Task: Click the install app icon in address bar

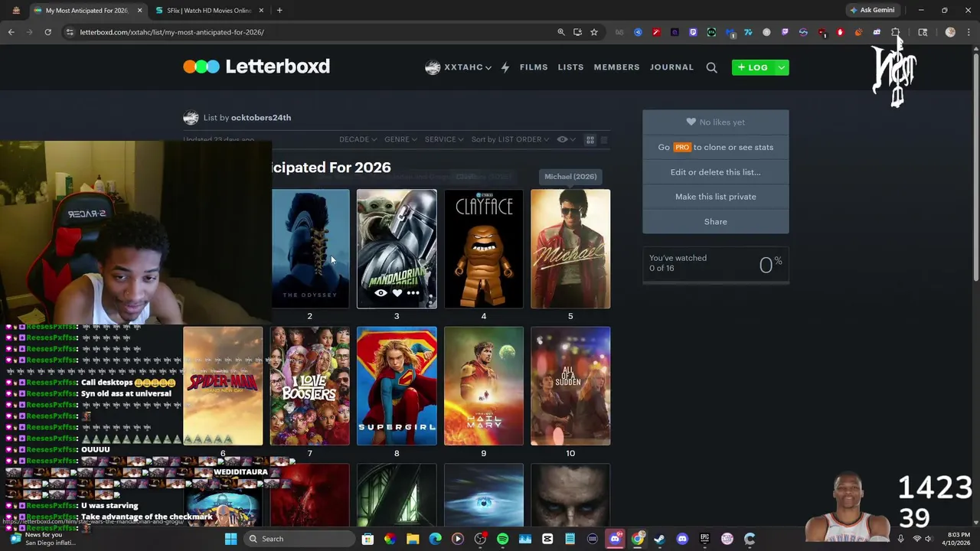Action: pos(577,32)
